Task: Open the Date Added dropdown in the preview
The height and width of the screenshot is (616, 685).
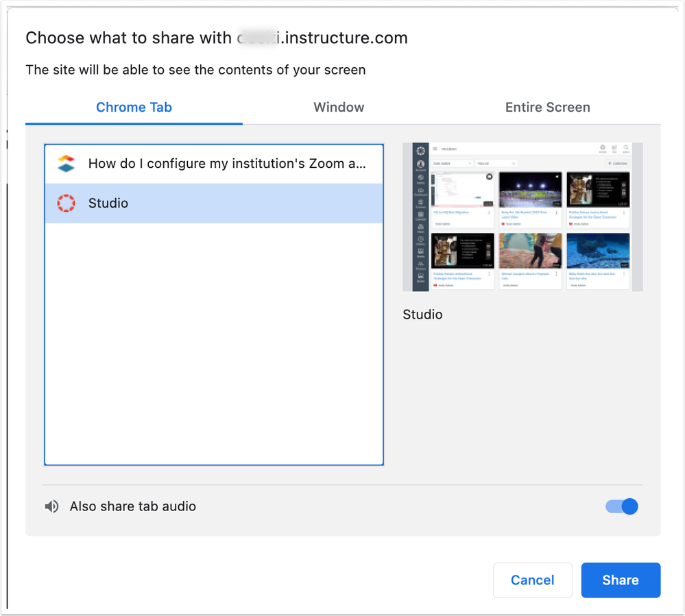Action: point(452,164)
